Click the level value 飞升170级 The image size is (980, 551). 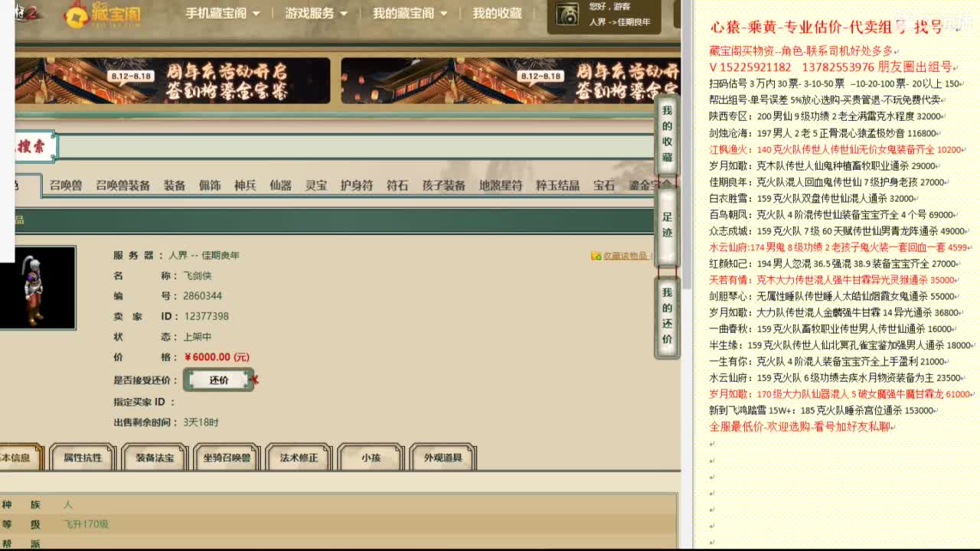pos(86,524)
